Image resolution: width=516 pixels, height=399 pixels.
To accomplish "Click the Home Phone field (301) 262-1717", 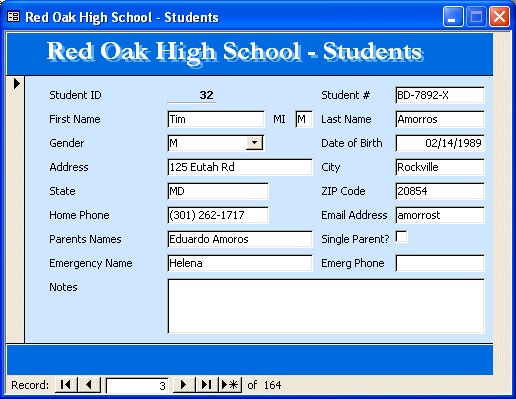I will (218, 215).
